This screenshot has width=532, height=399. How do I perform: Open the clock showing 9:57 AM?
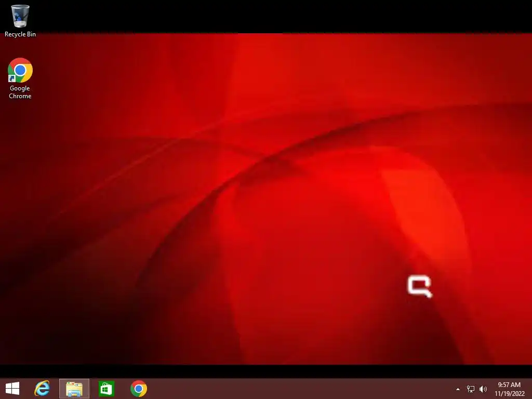[509, 389]
